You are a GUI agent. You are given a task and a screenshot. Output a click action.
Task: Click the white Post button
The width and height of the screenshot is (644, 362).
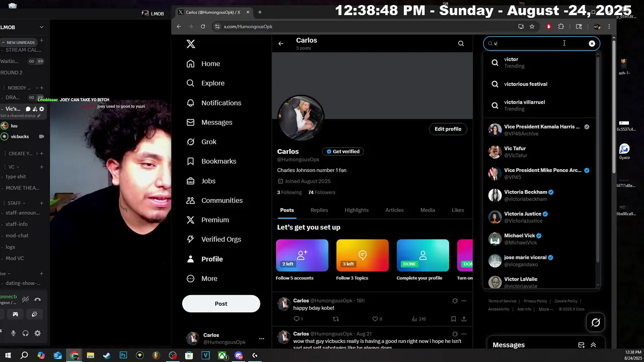[221, 304]
